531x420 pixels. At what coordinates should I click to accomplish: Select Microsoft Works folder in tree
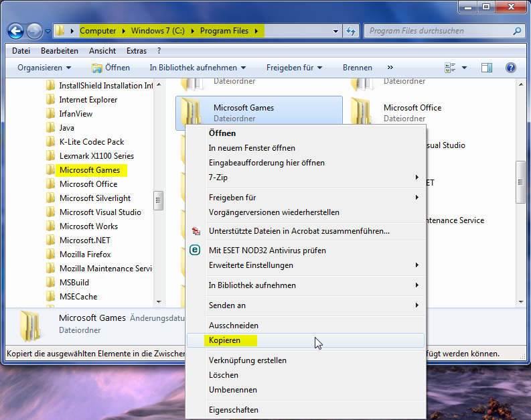89,226
